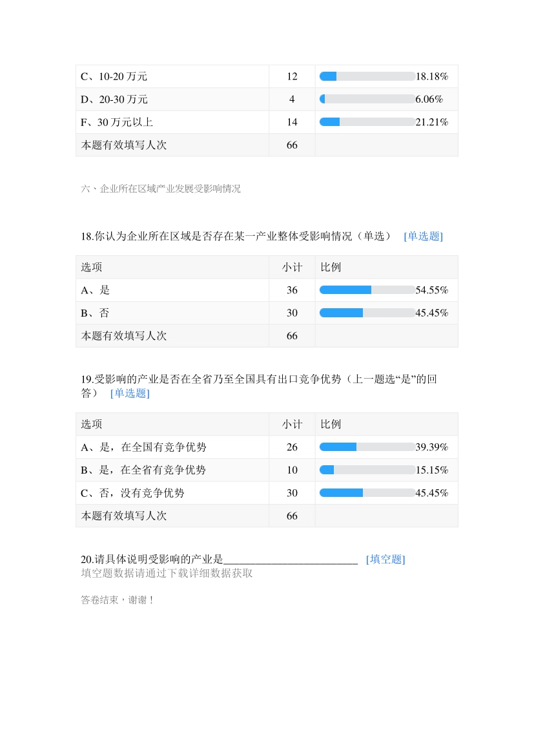
Task: Click the "C、否，没有竞争优势" option
Action: point(132,493)
